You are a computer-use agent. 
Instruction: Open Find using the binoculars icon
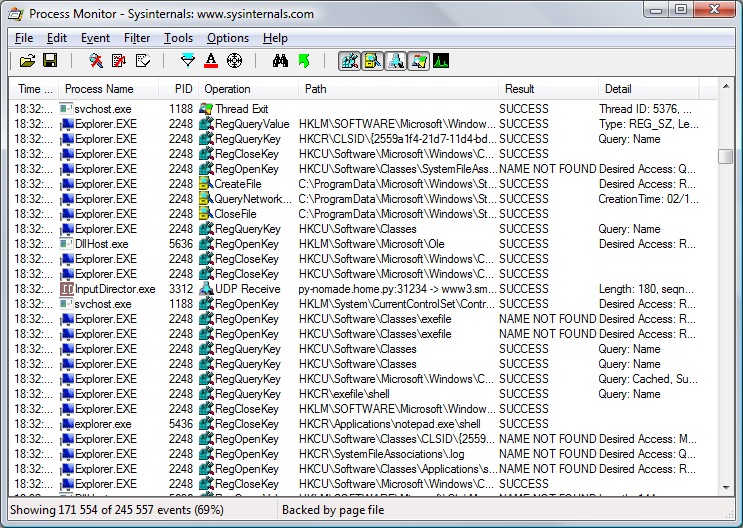280,61
